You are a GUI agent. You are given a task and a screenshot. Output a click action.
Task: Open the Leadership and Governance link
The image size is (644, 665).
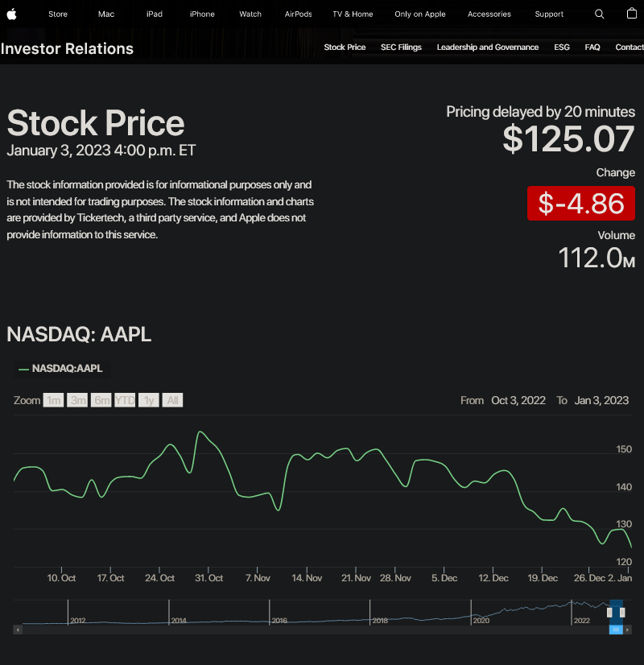click(487, 47)
